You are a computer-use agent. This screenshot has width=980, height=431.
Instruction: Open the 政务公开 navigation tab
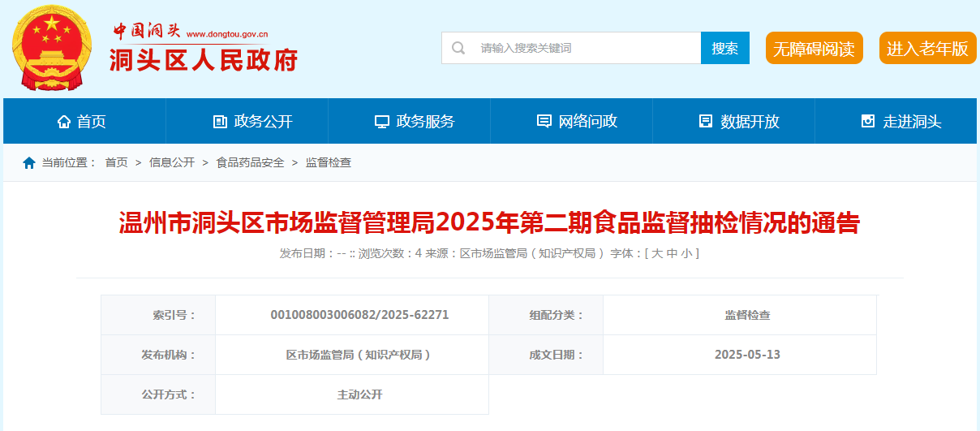click(x=247, y=121)
